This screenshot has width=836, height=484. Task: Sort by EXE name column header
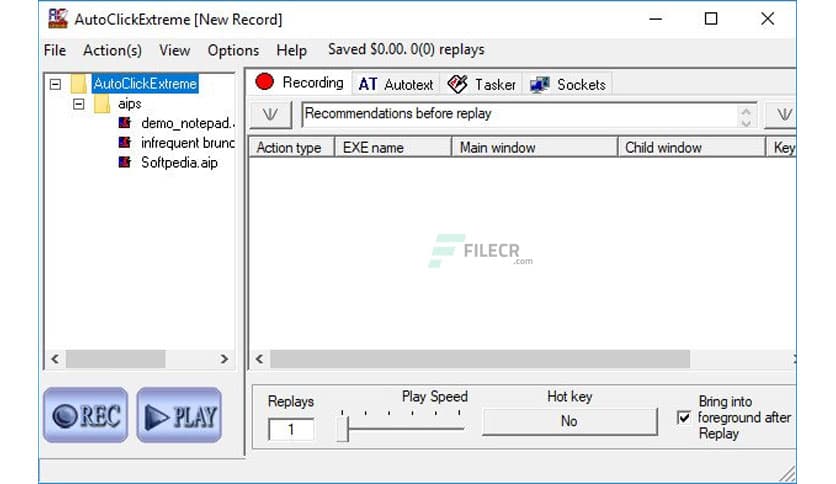(x=393, y=147)
